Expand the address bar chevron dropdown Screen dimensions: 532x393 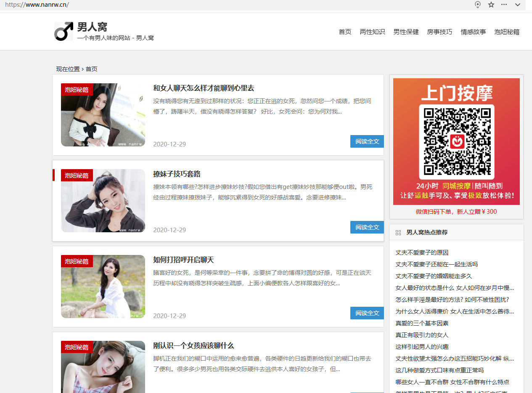pos(518,5)
